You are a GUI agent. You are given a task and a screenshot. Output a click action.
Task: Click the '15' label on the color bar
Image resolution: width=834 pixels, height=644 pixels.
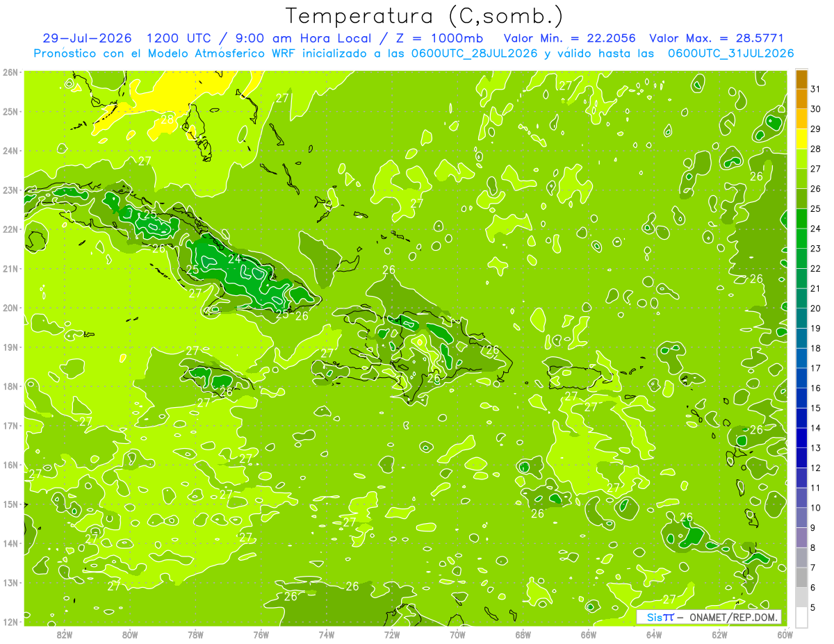(815, 408)
